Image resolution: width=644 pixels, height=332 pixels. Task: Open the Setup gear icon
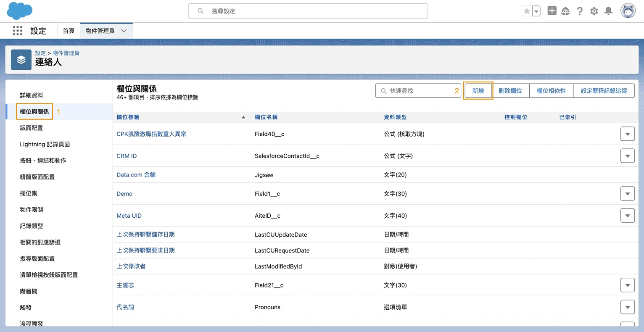coord(594,11)
